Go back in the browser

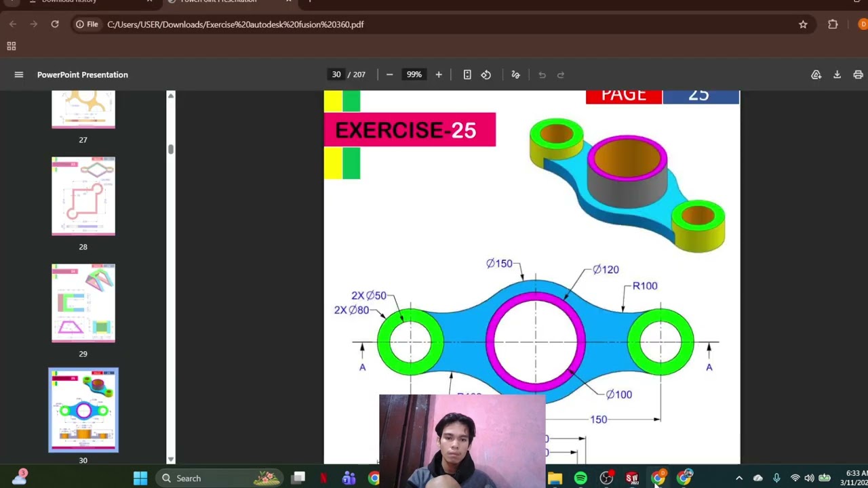(x=13, y=24)
